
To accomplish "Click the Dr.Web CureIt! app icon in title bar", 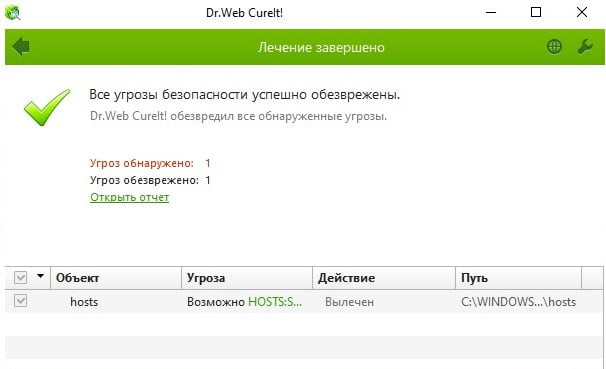I will (13, 12).
